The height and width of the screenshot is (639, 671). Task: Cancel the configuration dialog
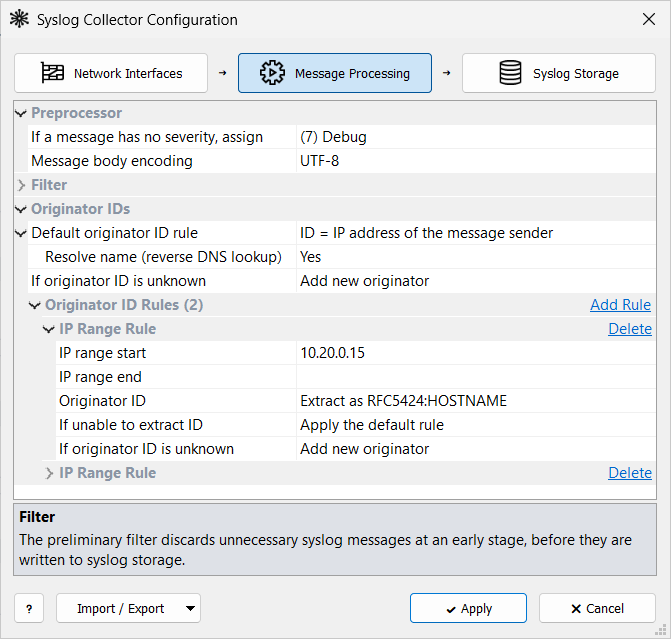tap(597, 608)
